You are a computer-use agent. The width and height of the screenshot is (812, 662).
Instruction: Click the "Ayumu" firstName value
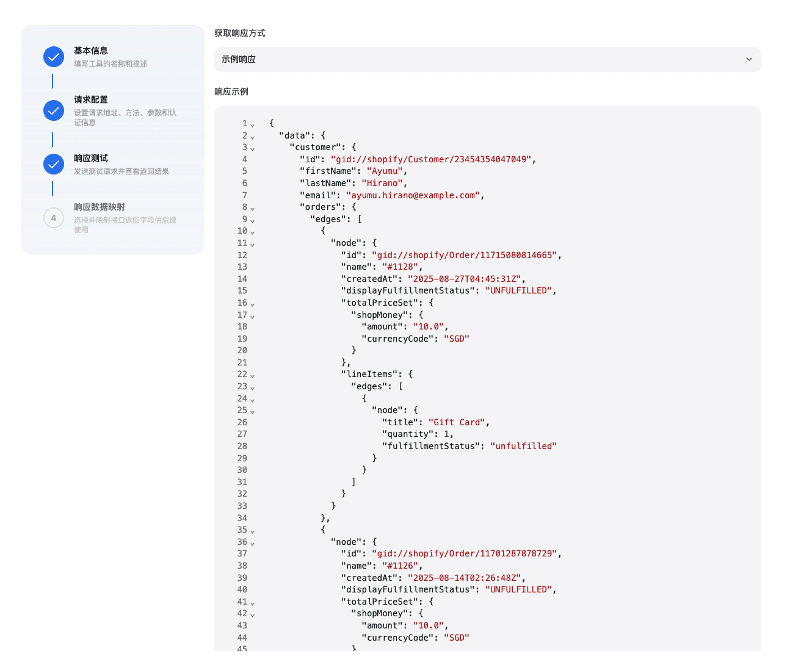385,171
